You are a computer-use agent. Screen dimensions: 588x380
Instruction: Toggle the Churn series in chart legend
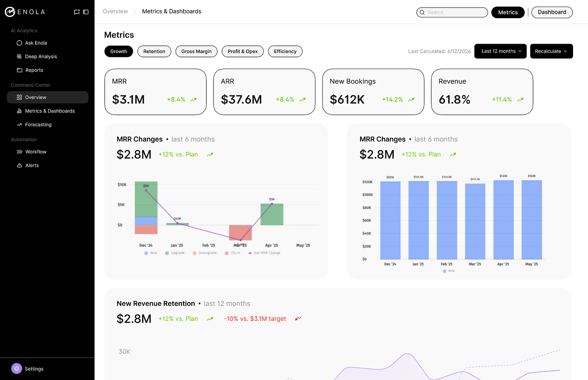point(233,253)
